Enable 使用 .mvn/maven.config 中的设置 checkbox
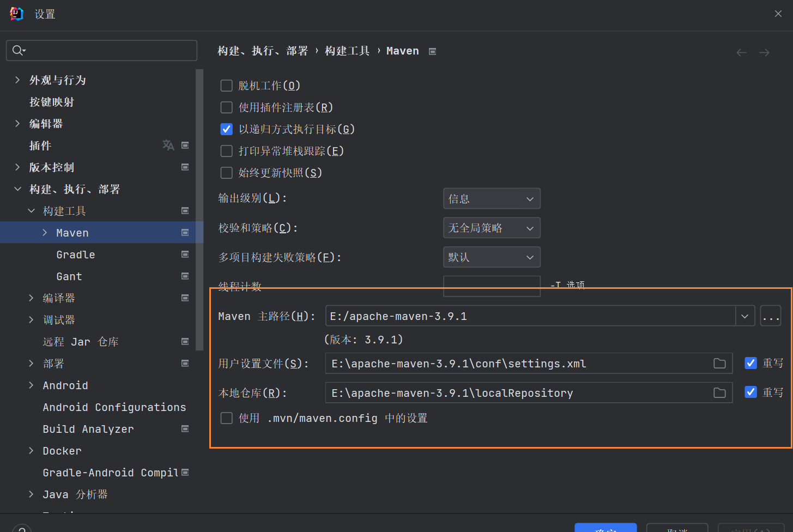Screen dimensions: 793x532 coord(226,418)
